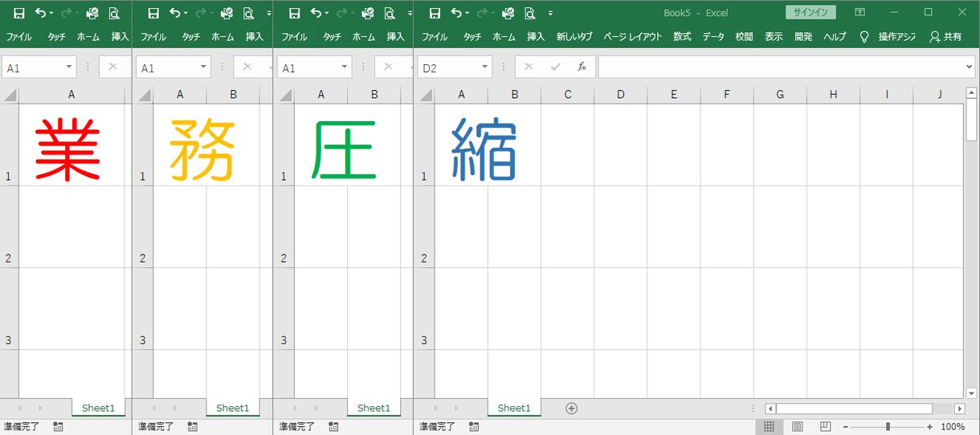
Task: Click the lightbulb Tell Me icon
Action: (864, 37)
